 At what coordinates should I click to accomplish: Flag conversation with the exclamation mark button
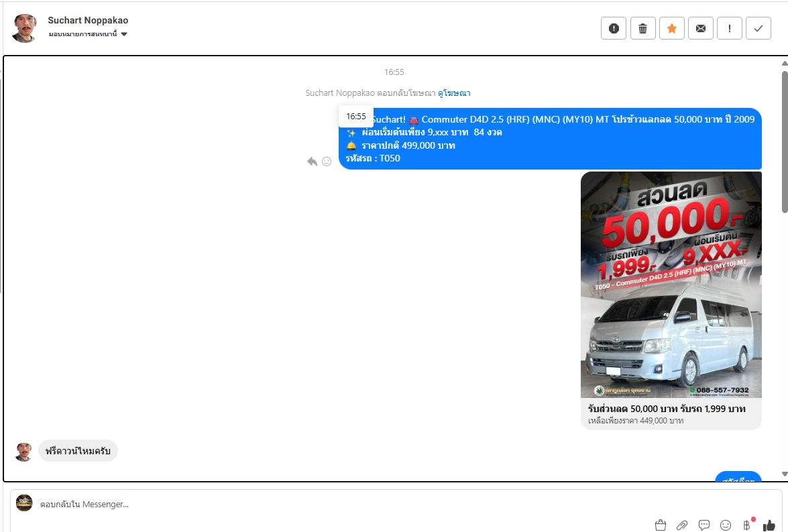729,28
